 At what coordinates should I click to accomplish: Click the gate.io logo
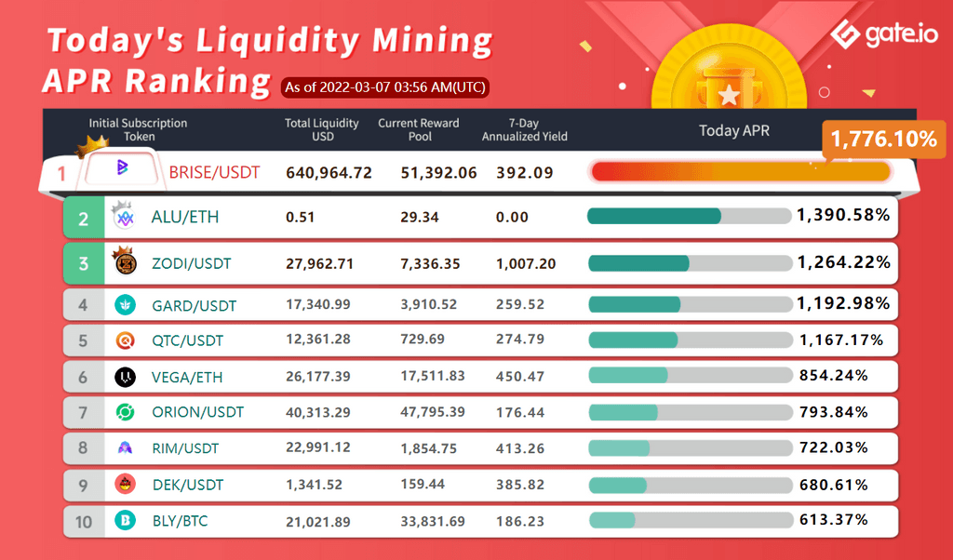click(x=884, y=36)
